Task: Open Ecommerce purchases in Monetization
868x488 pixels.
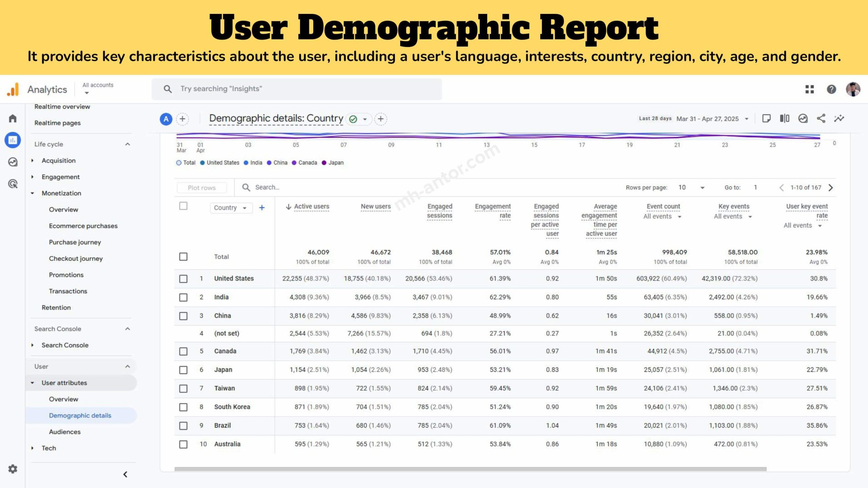Action: coord(83,226)
